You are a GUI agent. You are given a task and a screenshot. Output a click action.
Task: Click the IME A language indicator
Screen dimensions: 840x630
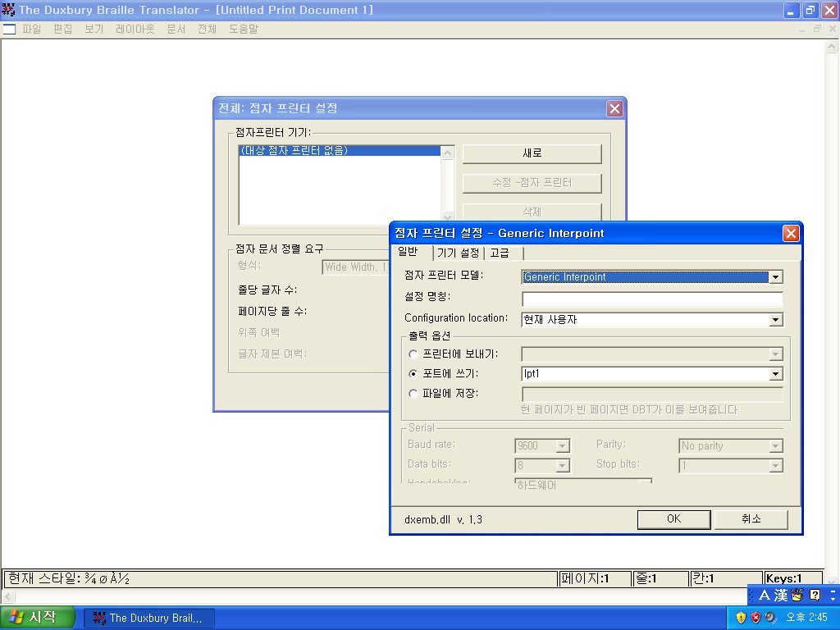click(x=764, y=596)
